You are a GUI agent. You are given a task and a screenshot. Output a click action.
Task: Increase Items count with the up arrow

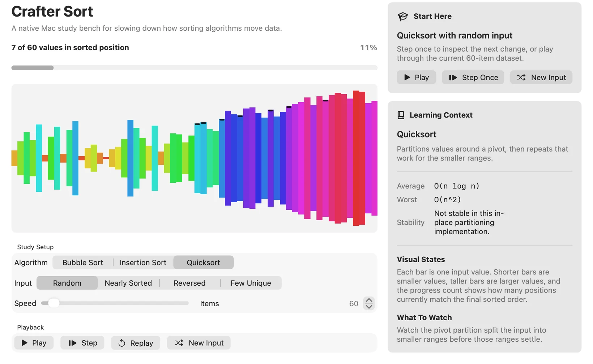click(369, 300)
